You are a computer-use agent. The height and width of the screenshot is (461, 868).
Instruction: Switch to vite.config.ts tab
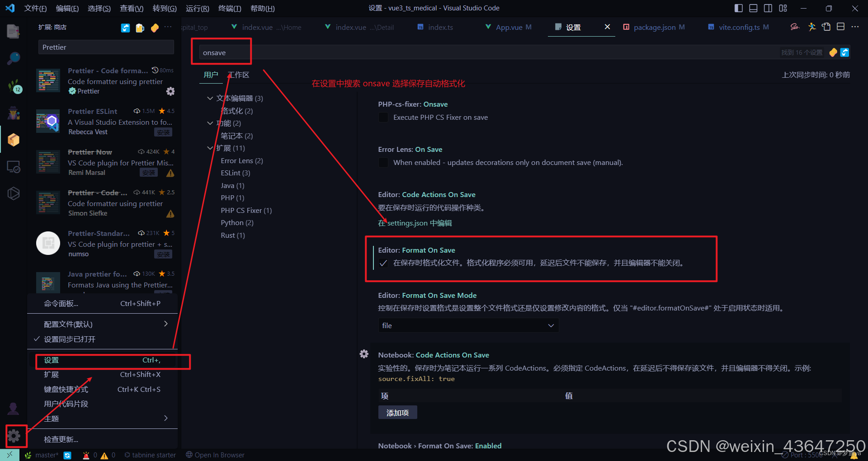pyautogui.click(x=738, y=27)
